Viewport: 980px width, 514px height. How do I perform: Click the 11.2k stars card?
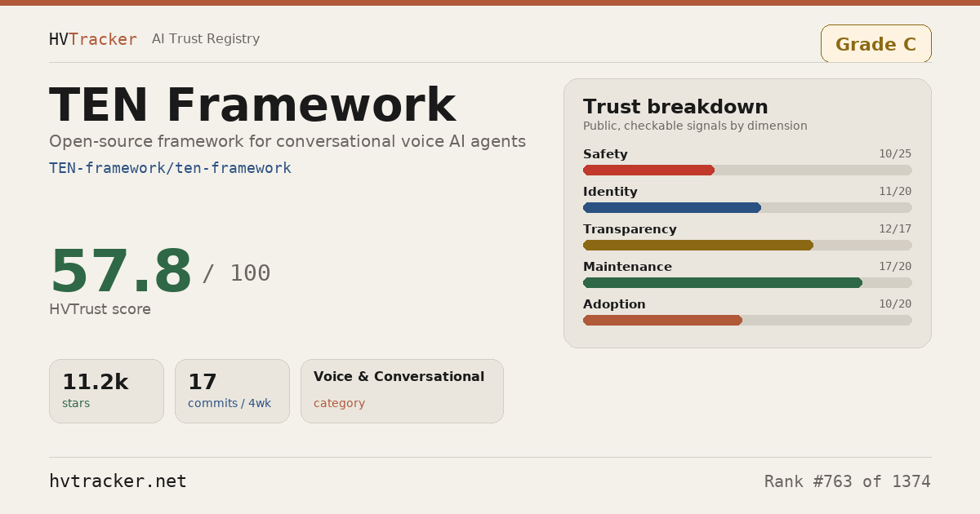106,391
